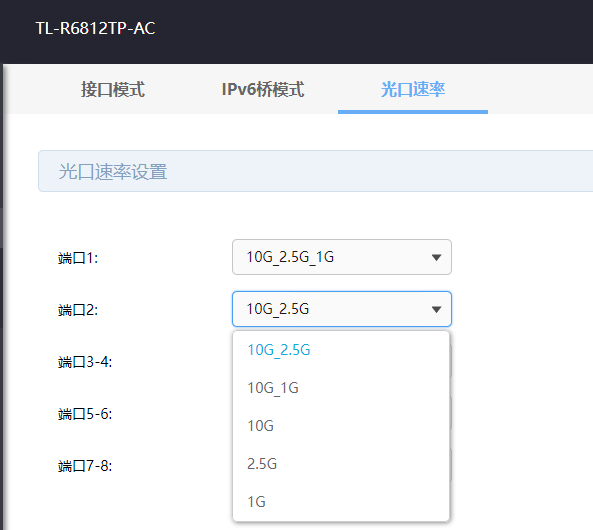
Task: Click the 端口7-8 label
Action: coord(85,466)
